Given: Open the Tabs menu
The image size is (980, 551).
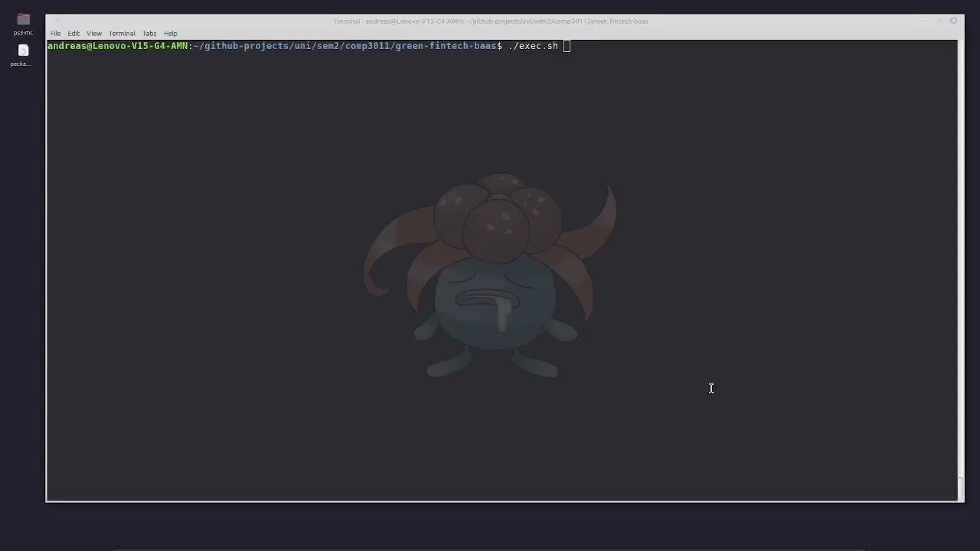Looking at the screenshot, I should tap(149, 34).
